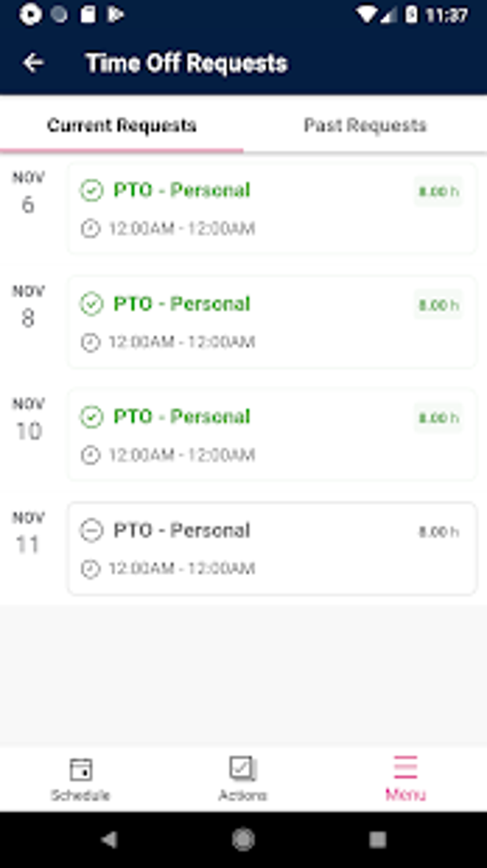This screenshot has height=868, width=487.
Task: Switch to Past Requests tab
Action: (365, 125)
